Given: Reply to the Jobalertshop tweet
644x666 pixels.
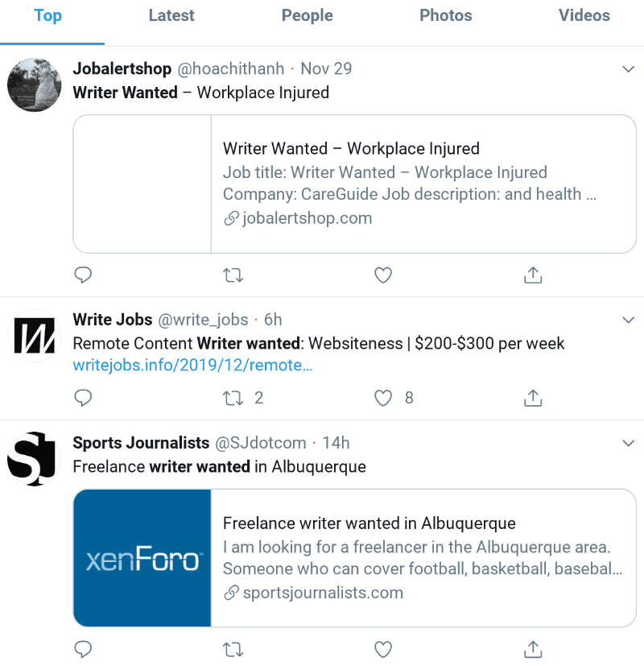Looking at the screenshot, I should point(83,275).
